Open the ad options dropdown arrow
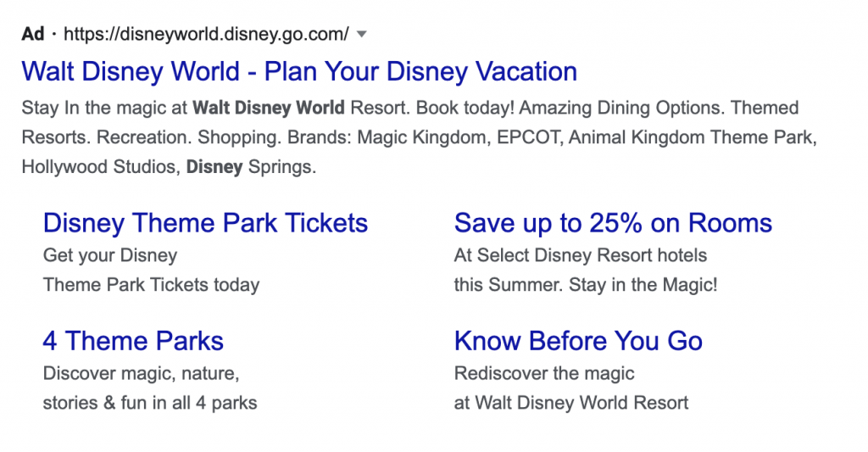The width and height of the screenshot is (868, 452). tap(362, 35)
